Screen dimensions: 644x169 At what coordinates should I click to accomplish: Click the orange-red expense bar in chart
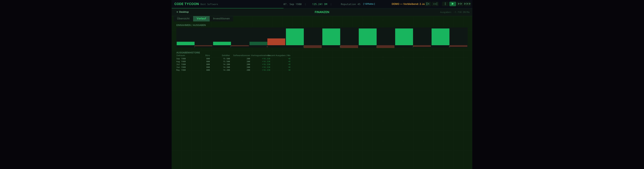pyautogui.click(x=276, y=42)
